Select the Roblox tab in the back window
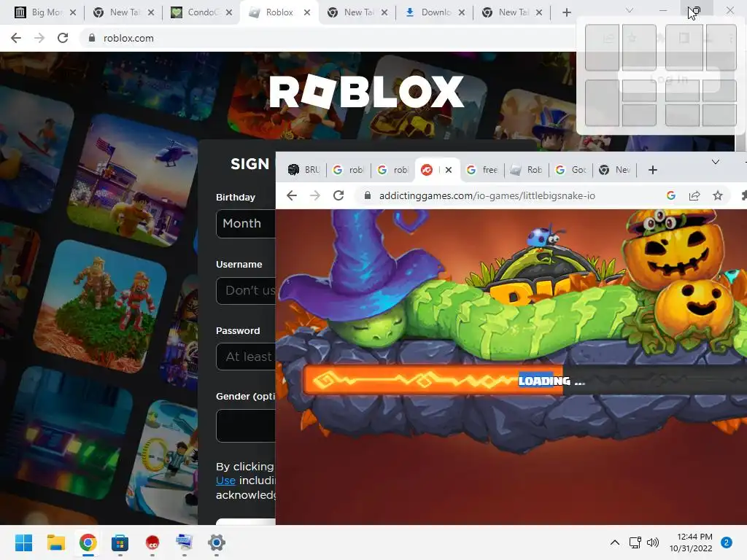The height and width of the screenshot is (560, 747). tap(279, 12)
